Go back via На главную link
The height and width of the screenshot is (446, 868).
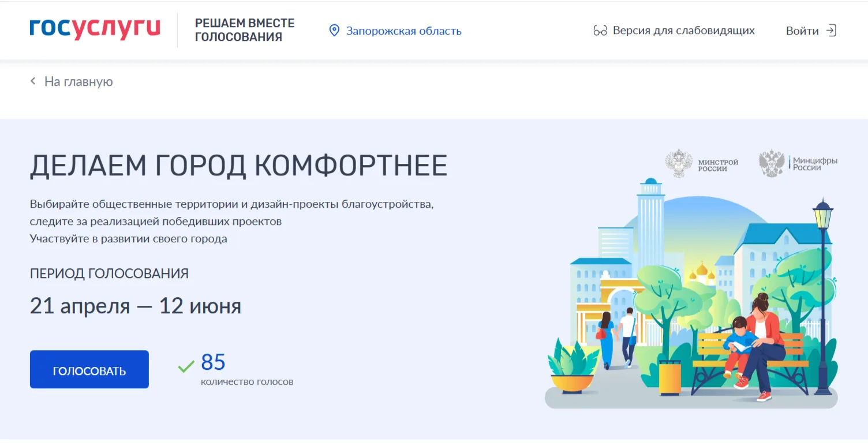78,82
